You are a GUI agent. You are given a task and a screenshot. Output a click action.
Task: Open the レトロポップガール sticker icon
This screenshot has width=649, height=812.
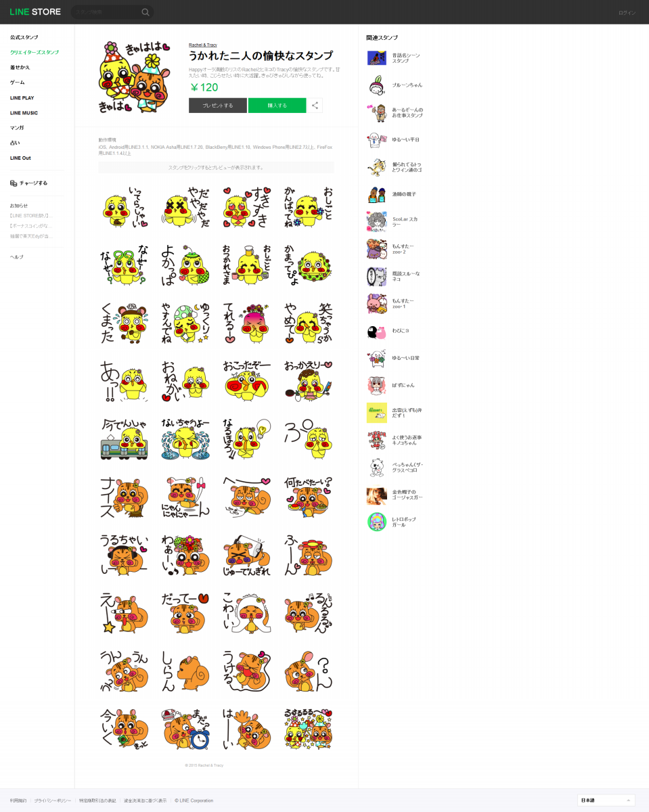point(377,522)
